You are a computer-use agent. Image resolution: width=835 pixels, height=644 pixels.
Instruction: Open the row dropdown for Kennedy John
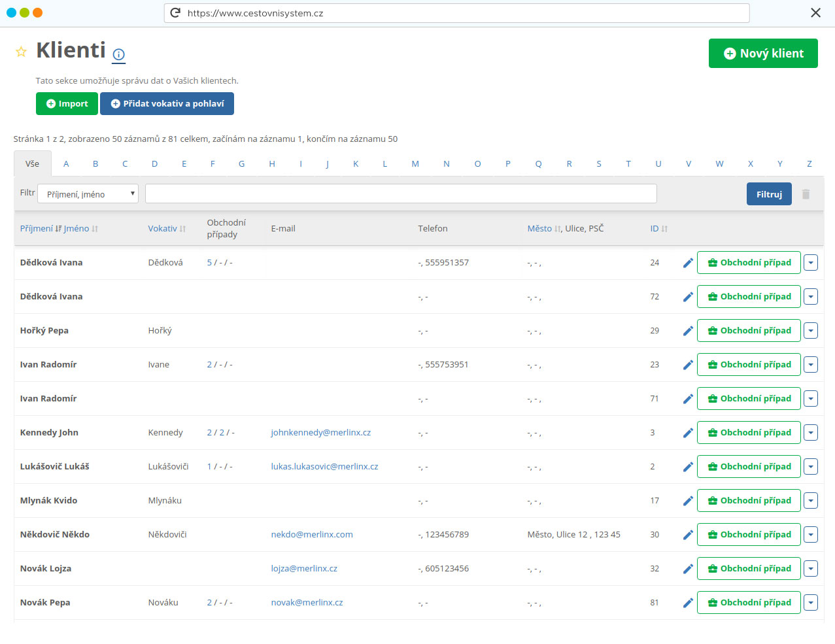(811, 433)
